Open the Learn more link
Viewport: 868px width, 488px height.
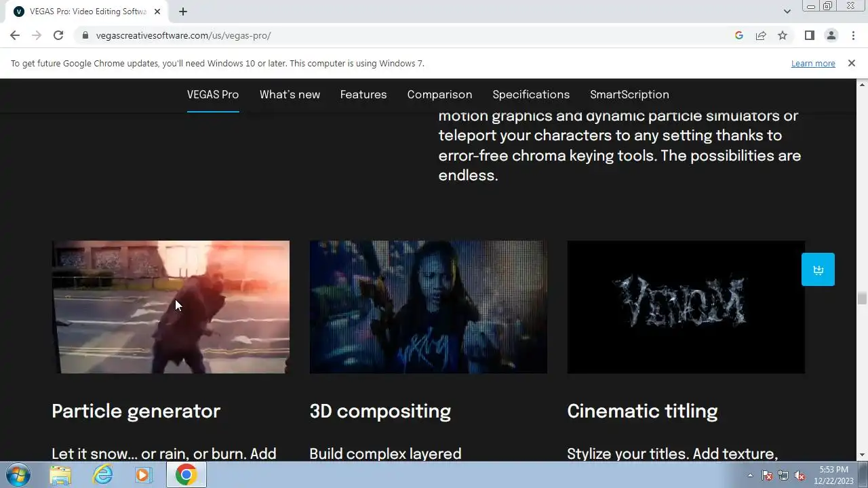coord(813,63)
